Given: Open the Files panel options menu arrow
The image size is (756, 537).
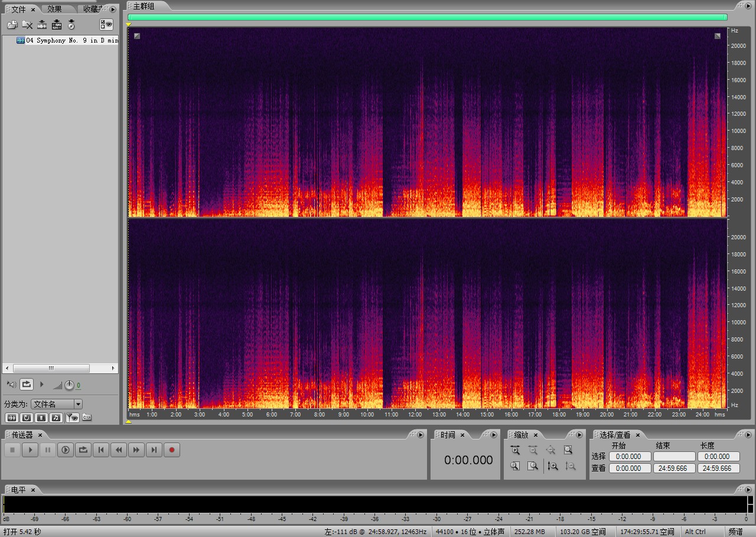Looking at the screenshot, I should (113, 9).
